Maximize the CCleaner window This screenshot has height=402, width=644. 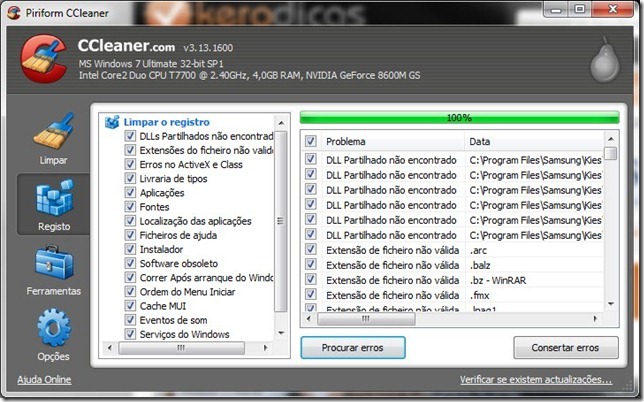pos(580,9)
